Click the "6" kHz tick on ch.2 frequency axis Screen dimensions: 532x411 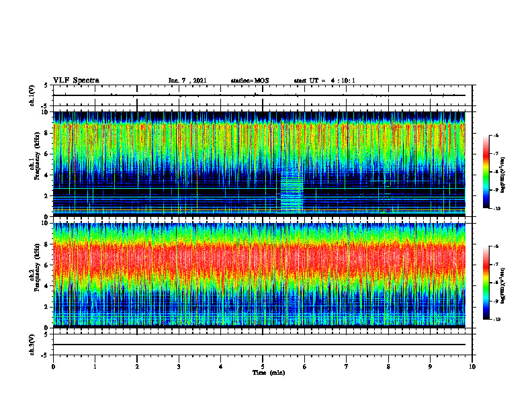click(x=47, y=265)
